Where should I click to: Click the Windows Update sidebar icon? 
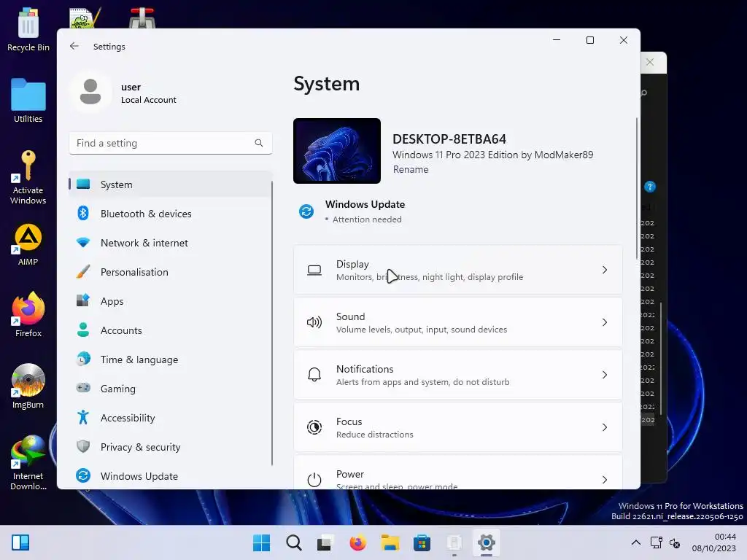[x=83, y=475]
